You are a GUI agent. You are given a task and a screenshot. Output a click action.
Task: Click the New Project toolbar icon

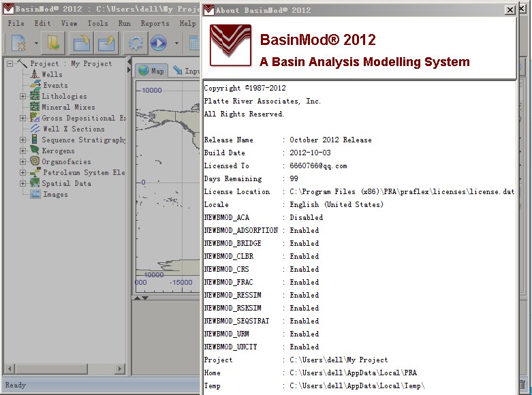19,44
